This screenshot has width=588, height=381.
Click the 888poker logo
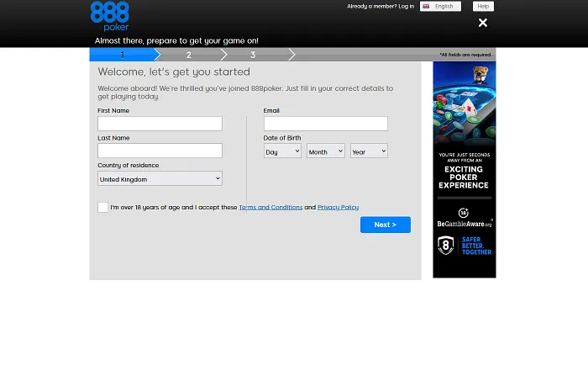tap(110, 16)
